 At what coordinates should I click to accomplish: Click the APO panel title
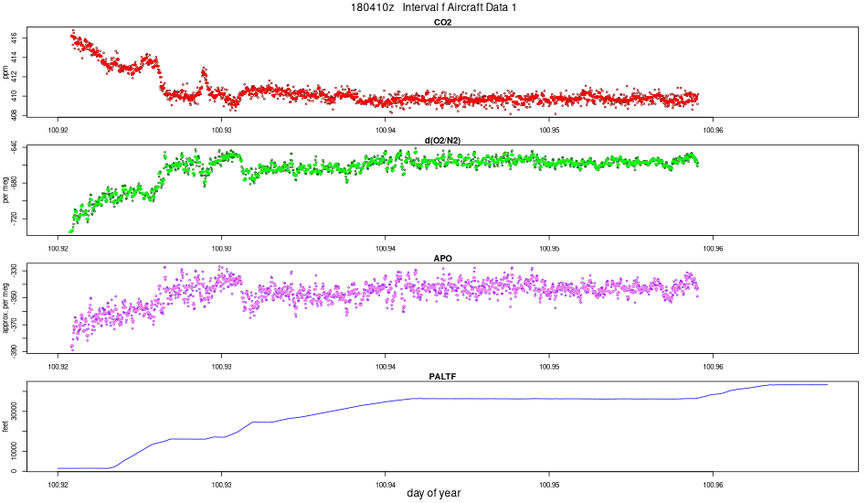coord(442,259)
